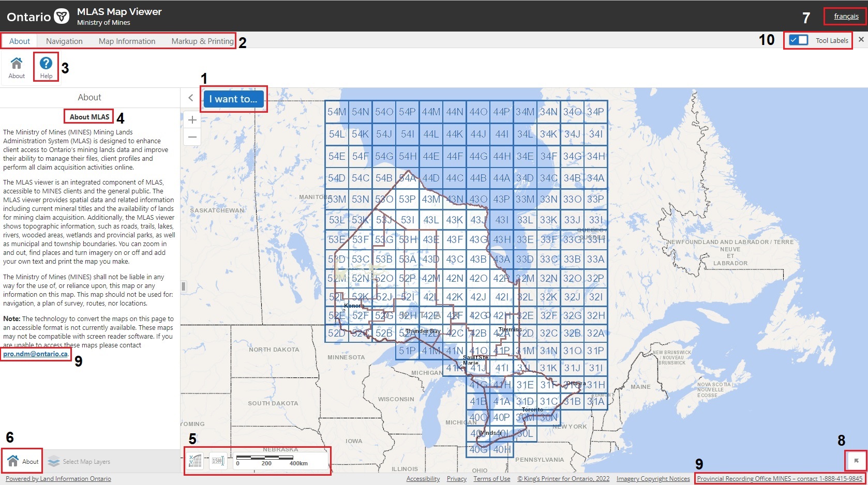Open the 1:500 map scale selector
The width and height of the screenshot is (868, 485).
pyautogui.click(x=218, y=461)
